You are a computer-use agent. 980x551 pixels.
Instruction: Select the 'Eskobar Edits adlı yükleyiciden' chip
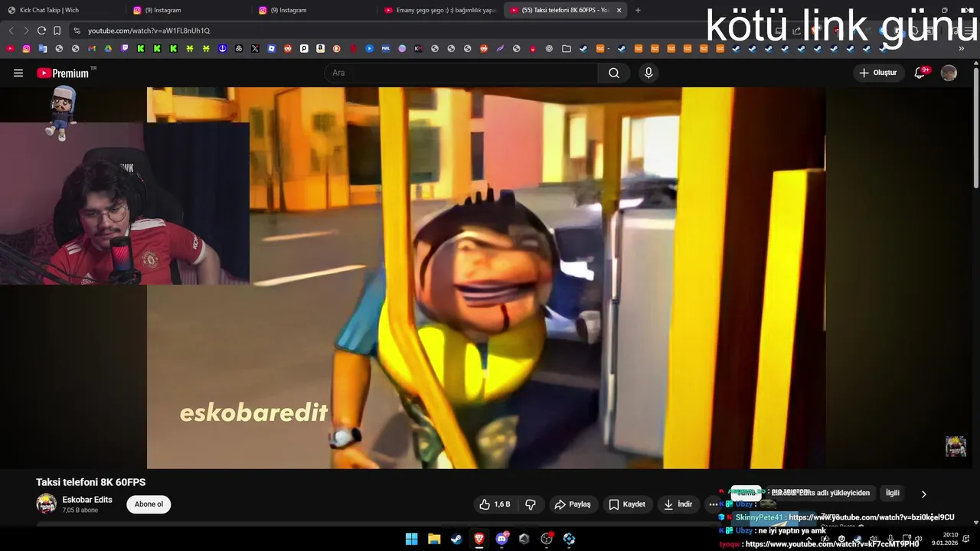(x=821, y=493)
